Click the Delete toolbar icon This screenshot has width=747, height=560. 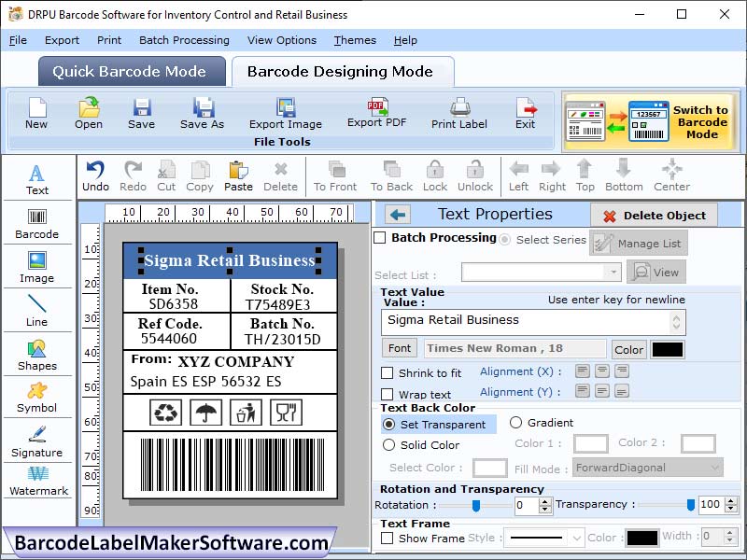coord(281,176)
